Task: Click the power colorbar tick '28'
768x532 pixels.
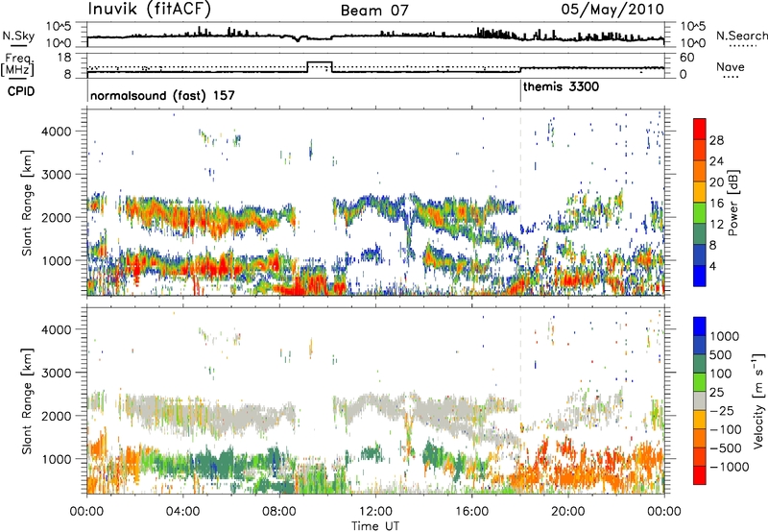Action: pos(716,140)
